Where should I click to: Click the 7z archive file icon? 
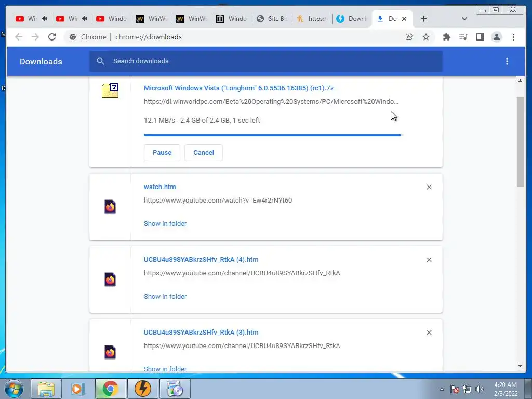(110, 90)
